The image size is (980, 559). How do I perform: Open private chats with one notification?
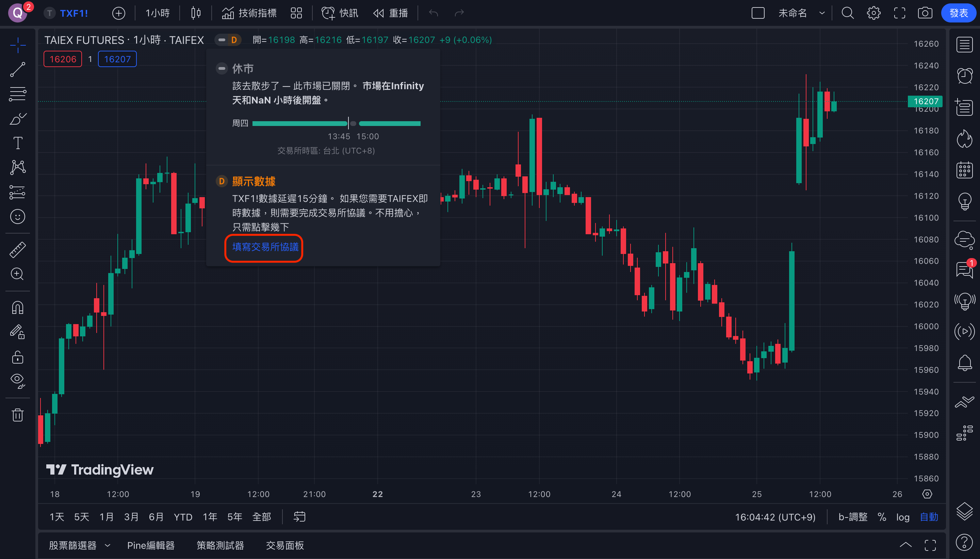964,270
